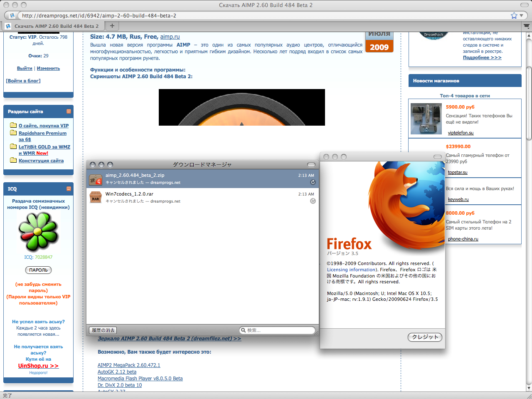Click the ICQ: 7028847 number text
532x399 pixels.
pos(38,258)
